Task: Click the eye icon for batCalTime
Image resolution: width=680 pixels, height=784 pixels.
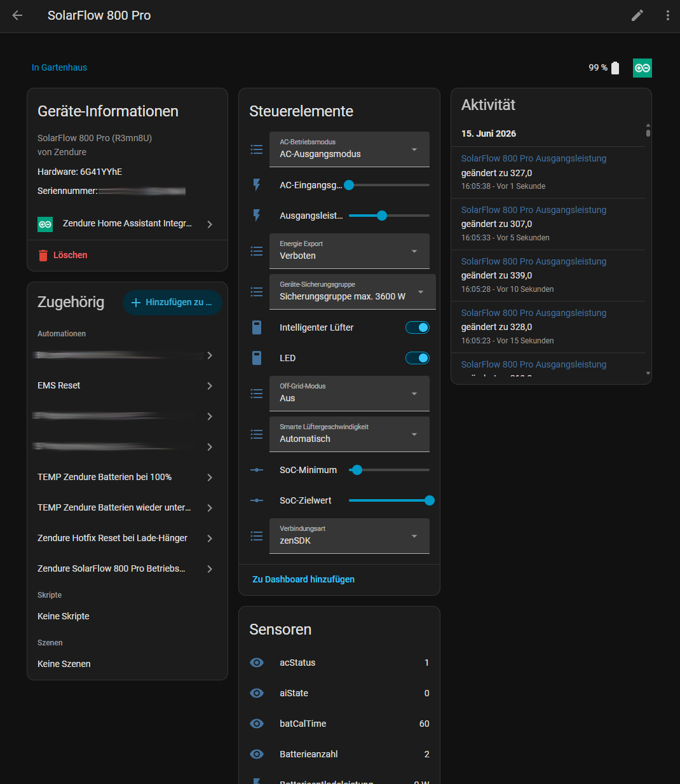Action: tap(257, 724)
